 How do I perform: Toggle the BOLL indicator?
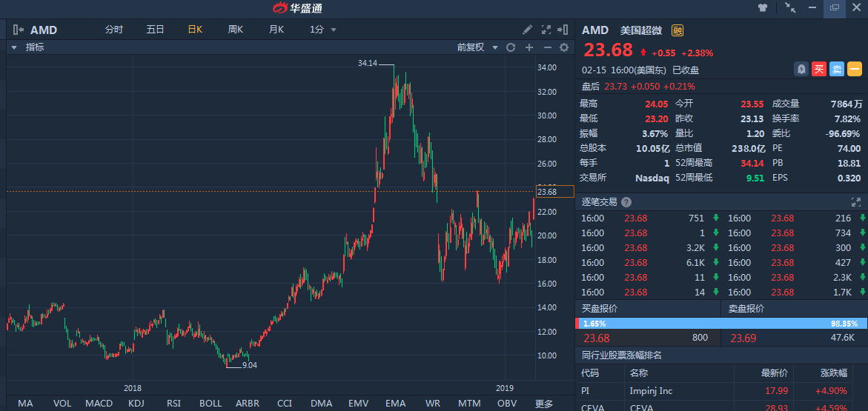coord(211,404)
